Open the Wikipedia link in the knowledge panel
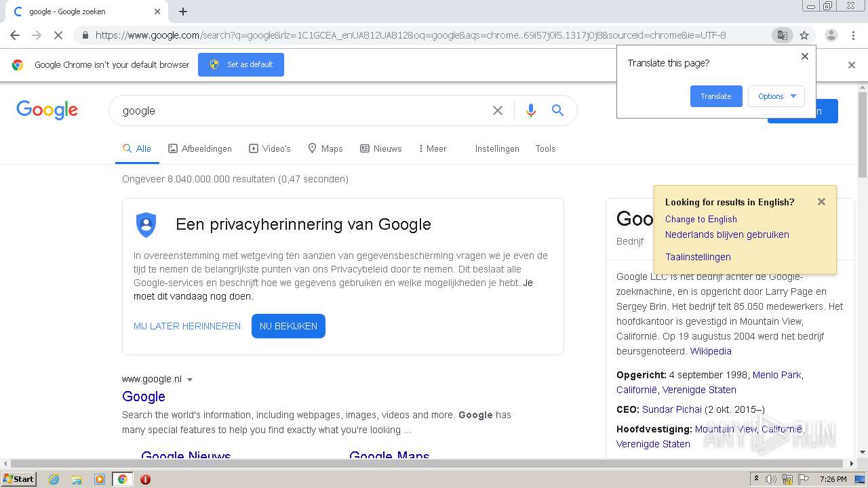 (x=711, y=351)
